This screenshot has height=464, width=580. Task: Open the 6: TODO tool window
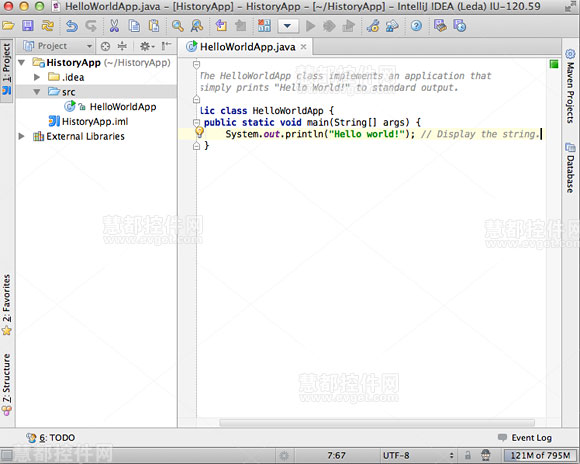coord(51,438)
